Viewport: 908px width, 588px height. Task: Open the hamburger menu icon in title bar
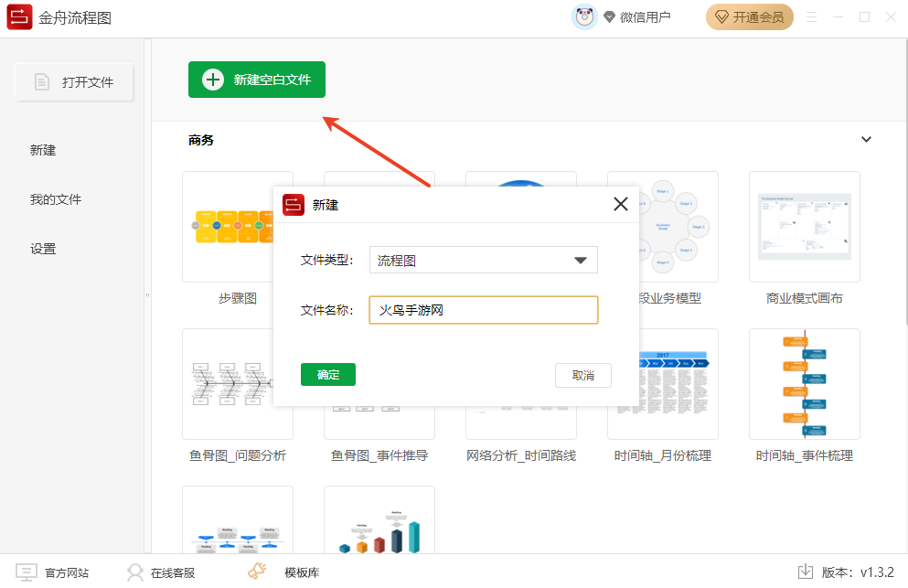click(811, 17)
